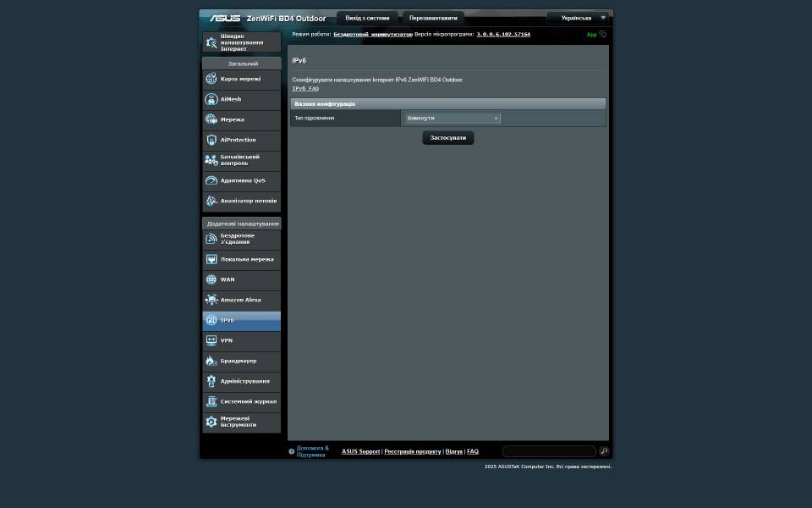The height and width of the screenshot is (508, 812).
Task: Click the search magnifier icon
Action: click(x=603, y=451)
